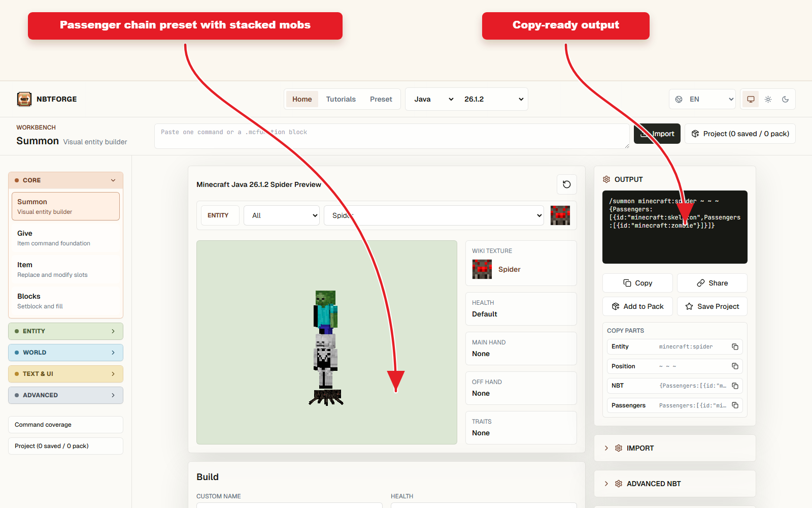Go to the Home tab
The image size is (812, 508).
(x=302, y=99)
